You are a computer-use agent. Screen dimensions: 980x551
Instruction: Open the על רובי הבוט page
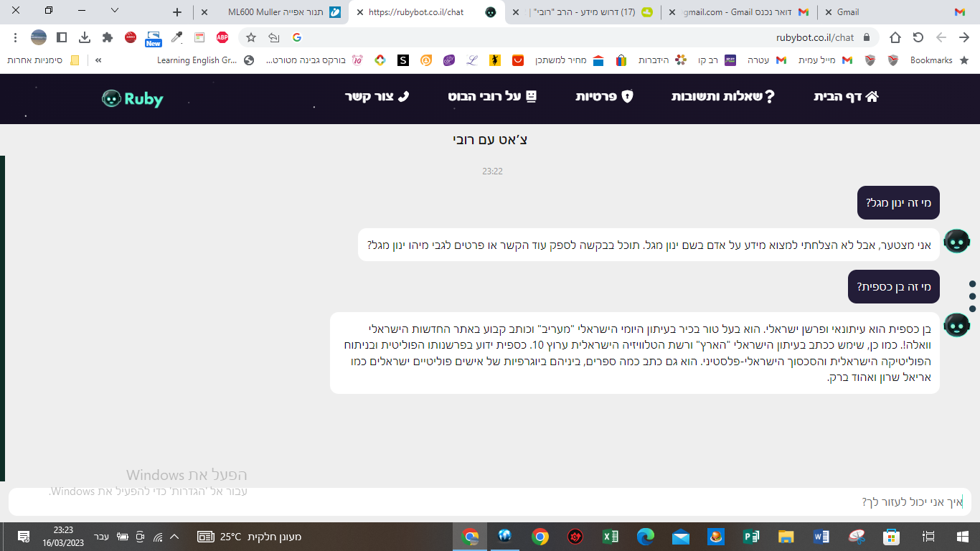(x=493, y=97)
